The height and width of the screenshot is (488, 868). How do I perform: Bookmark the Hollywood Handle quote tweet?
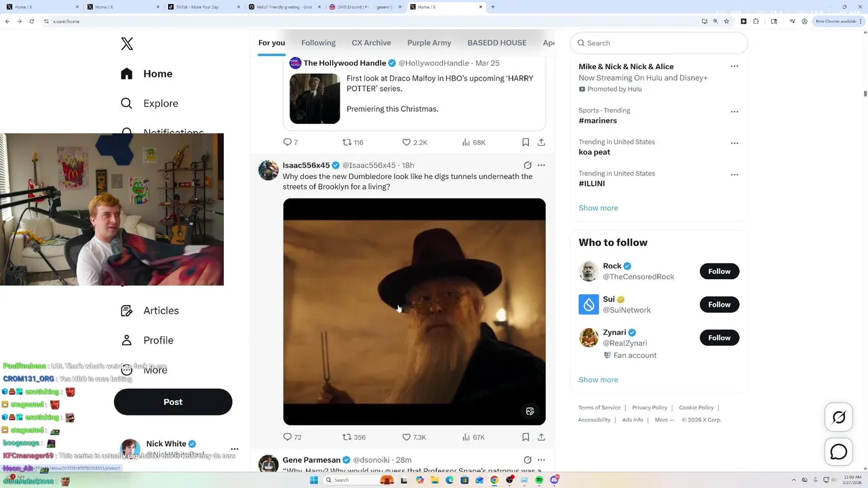(526, 142)
